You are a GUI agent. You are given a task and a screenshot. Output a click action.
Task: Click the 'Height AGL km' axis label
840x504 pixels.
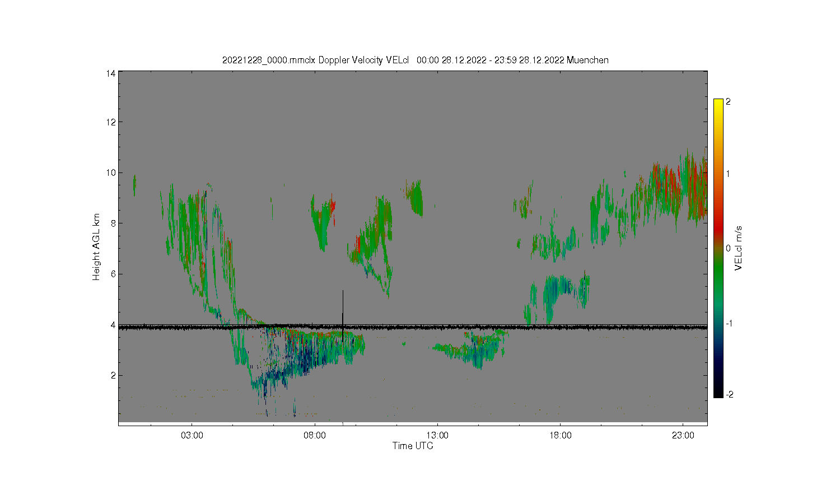[x=96, y=247]
